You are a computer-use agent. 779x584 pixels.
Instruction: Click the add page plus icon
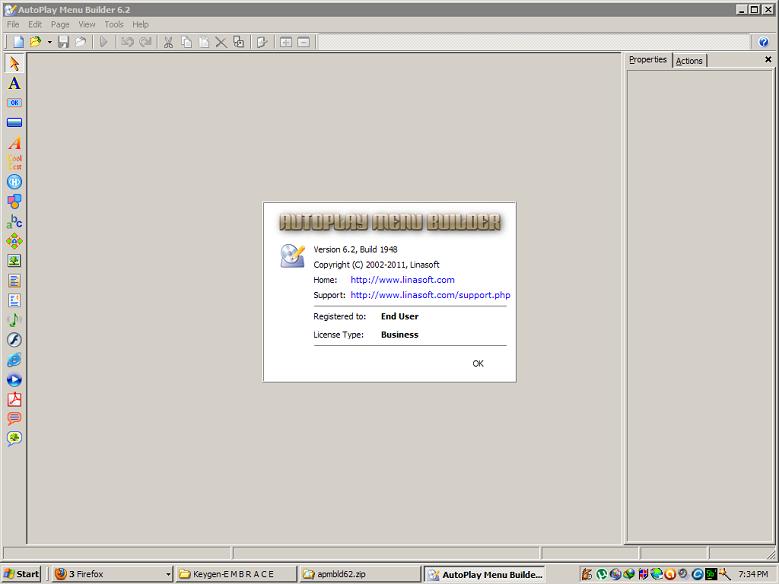pos(286,42)
